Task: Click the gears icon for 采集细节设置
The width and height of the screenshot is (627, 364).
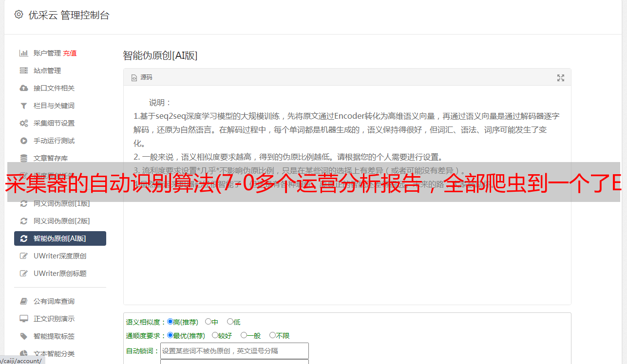Action: [x=23, y=123]
